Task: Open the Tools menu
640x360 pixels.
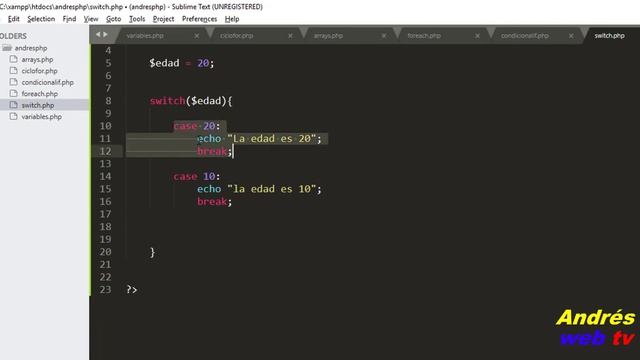Action: pyautogui.click(x=137, y=19)
